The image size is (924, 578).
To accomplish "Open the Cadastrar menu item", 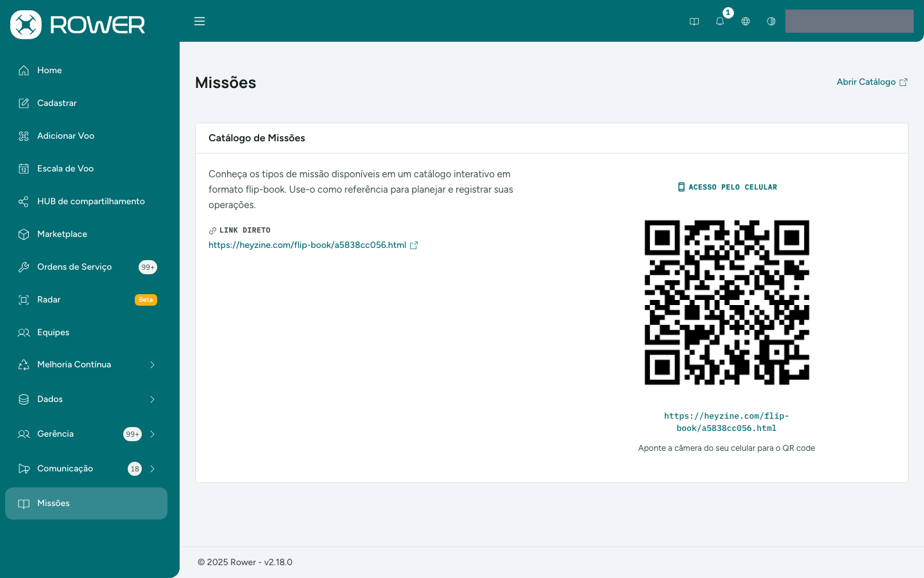I will click(x=86, y=103).
